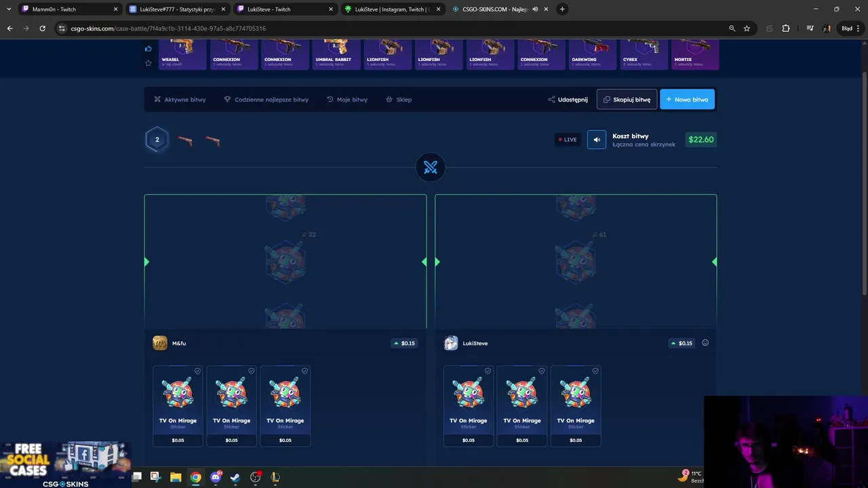Open LukiSteve's third TV On Mirage sticker
868x488 pixels.
pos(576,406)
